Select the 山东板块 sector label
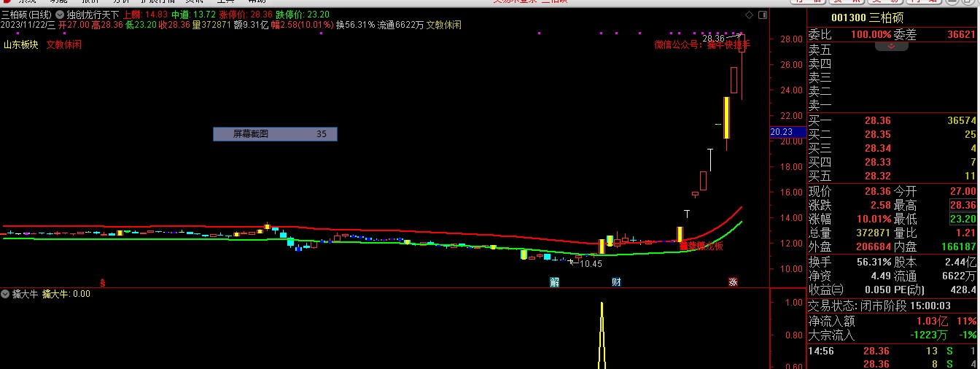The height and width of the screenshot is (369, 980). click(20, 44)
